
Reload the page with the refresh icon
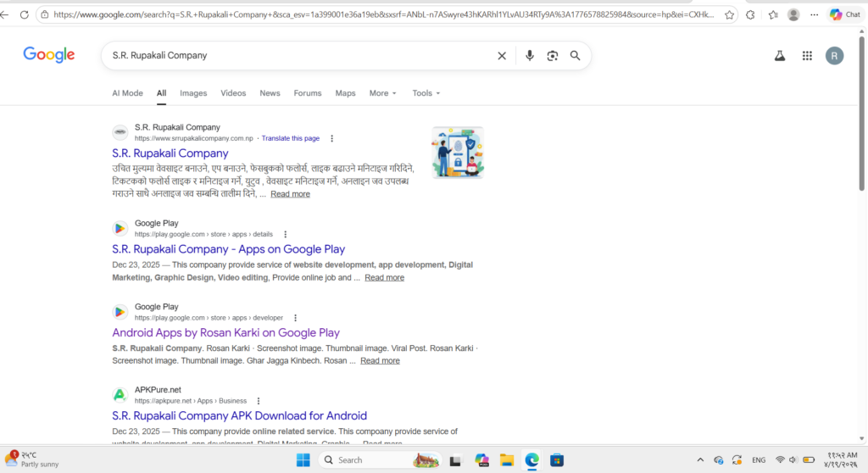point(25,15)
